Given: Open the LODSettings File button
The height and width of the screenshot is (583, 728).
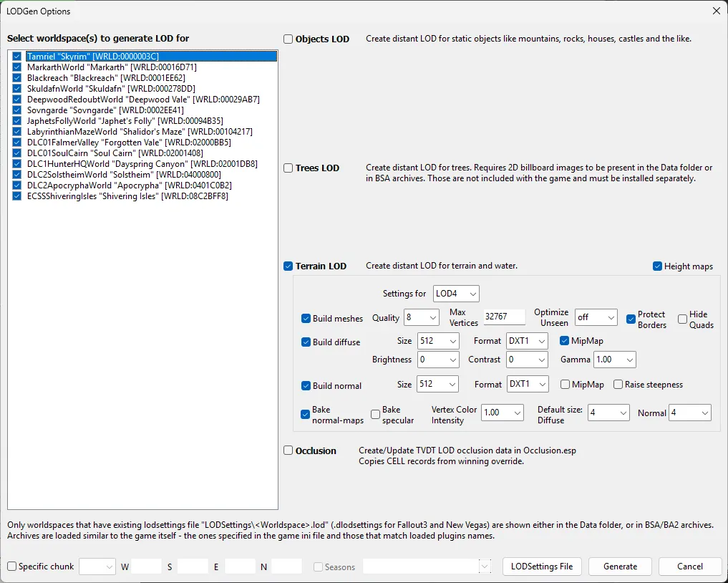Looking at the screenshot, I should [542, 567].
